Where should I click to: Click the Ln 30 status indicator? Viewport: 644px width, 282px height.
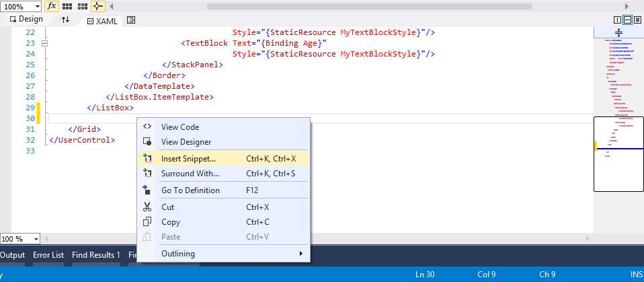tap(425, 275)
